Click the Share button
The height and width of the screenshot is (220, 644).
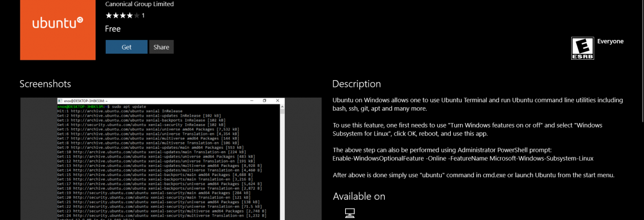pos(162,47)
